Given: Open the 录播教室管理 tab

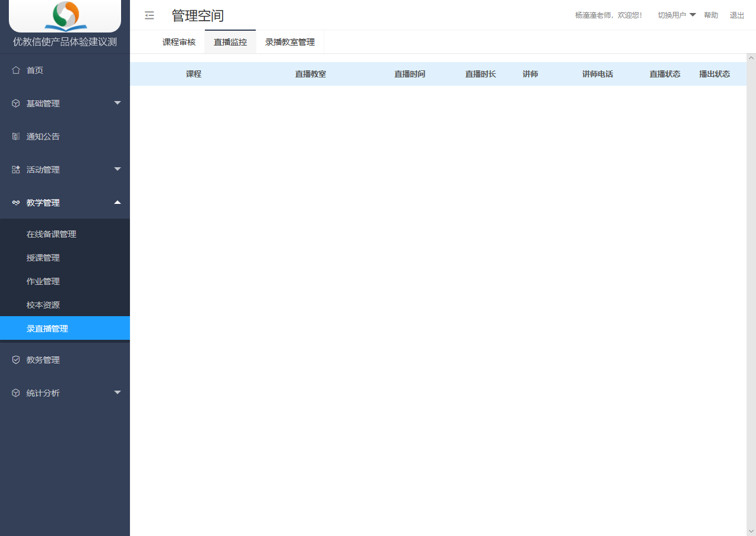Looking at the screenshot, I should pos(290,42).
